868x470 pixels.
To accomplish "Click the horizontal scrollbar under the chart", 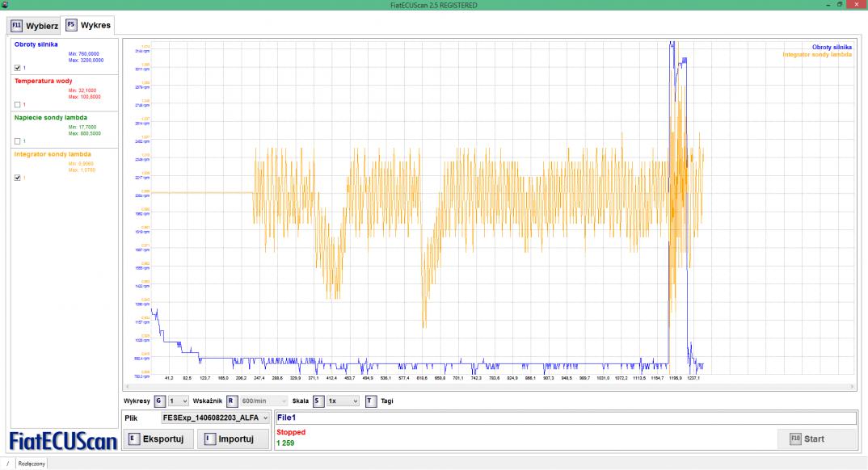I will click(488, 388).
